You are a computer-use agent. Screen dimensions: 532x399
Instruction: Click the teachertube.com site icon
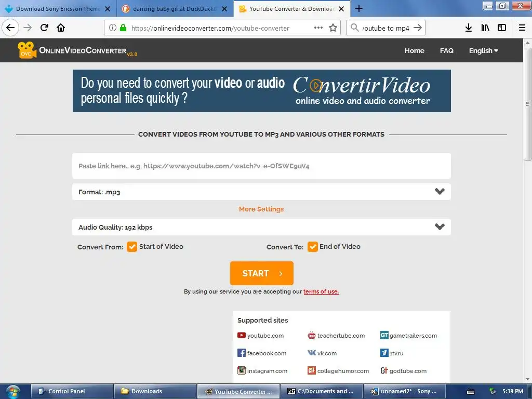click(x=312, y=336)
